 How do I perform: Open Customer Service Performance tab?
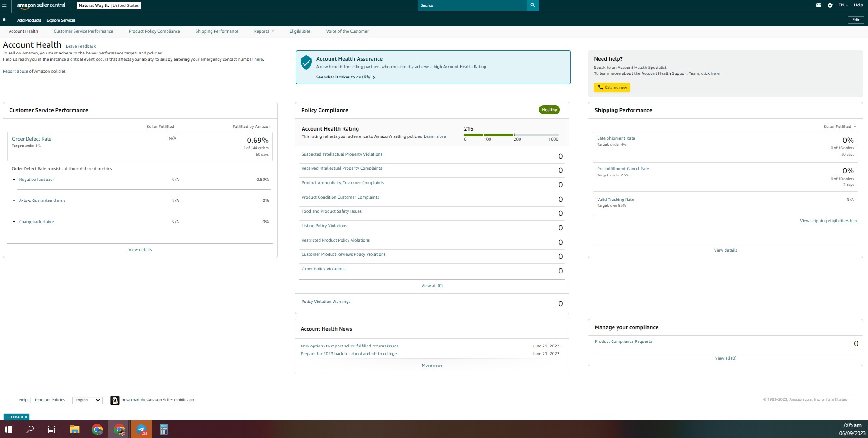[83, 31]
